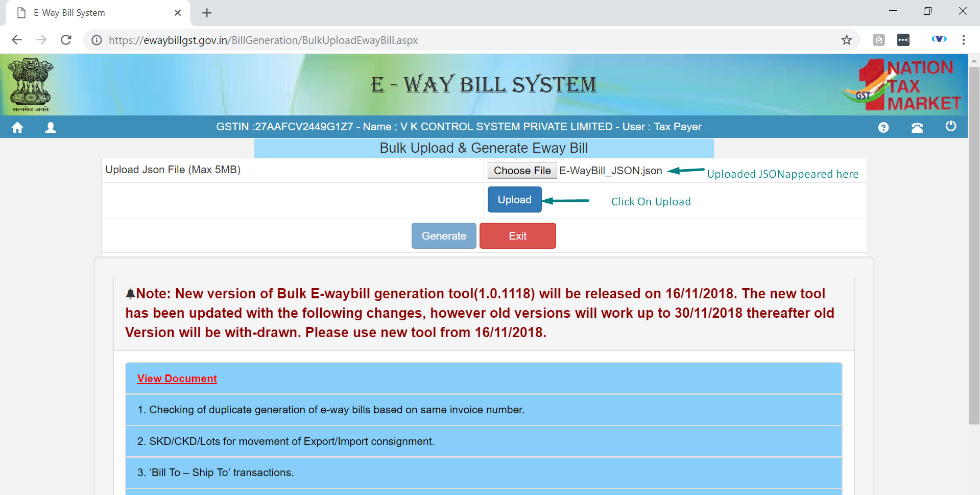View site information icon in address bar
The width and height of the screenshot is (980, 495).
coord(97,40)
